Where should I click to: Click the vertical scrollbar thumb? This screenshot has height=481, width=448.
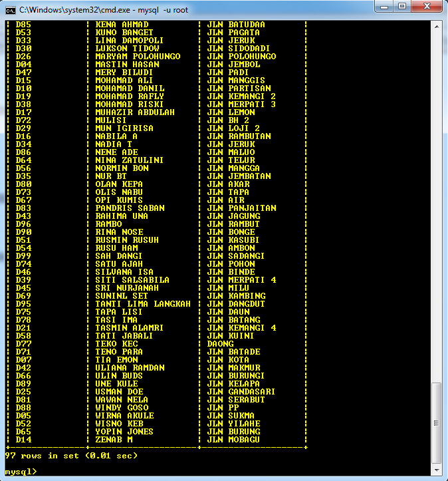click(x=437, y=423)
